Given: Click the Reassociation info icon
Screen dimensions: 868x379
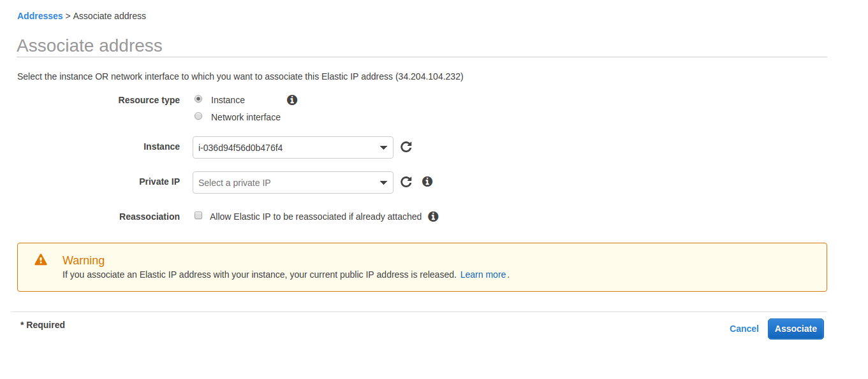Looking at the screenshot, I should pyautogui.click(x=433, y=217).
